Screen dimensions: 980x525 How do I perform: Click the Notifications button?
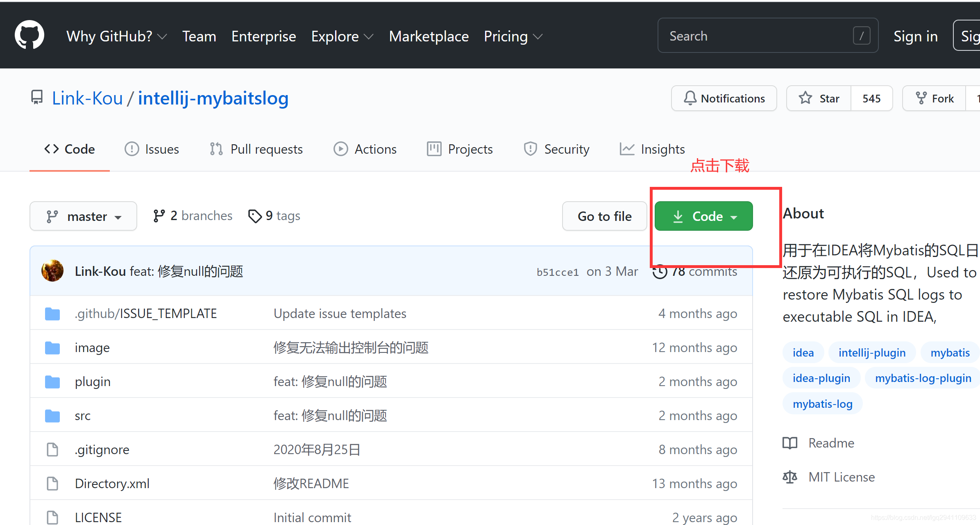[724, 98]
